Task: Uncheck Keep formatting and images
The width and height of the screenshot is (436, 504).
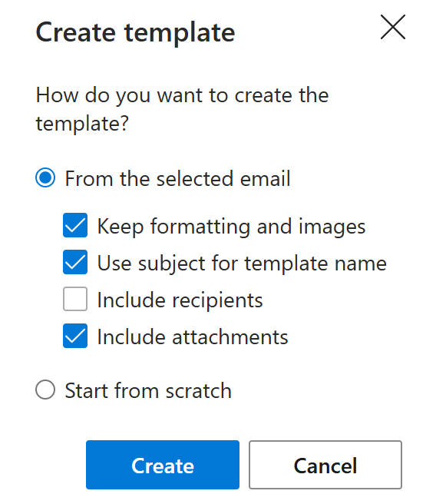Action: pyautogui.click(x=75, y=225)
